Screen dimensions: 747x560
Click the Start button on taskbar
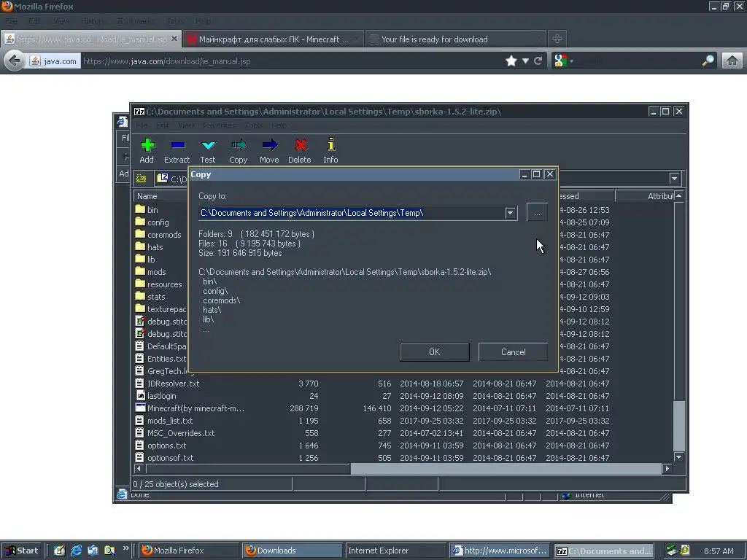(x=21, y=551)
